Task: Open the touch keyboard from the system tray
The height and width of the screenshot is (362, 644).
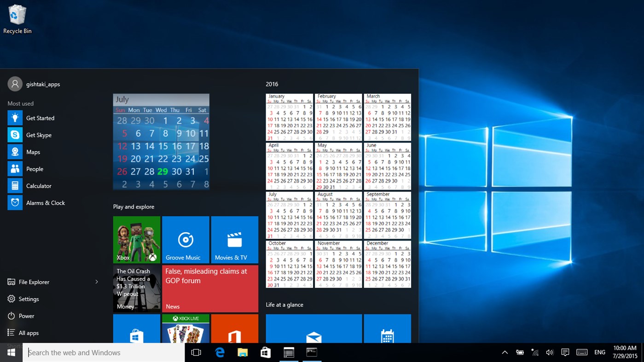Action: [581, 352]
